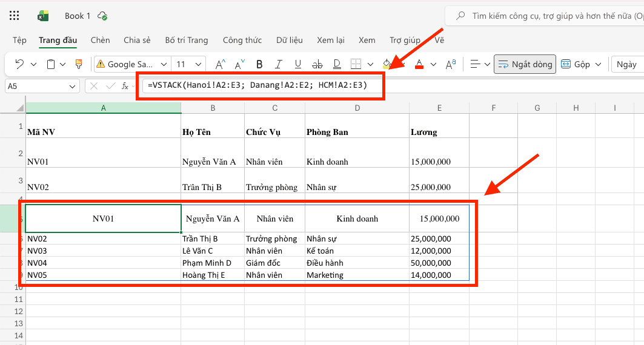
Task: Select the Lương header cell
Action: pyautogui.click(x=439, y=126)
